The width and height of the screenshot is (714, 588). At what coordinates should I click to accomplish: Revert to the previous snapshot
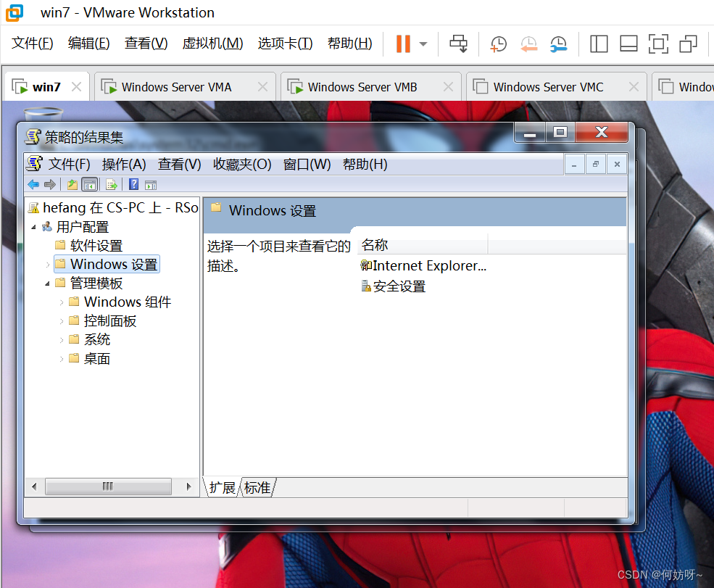528,44
